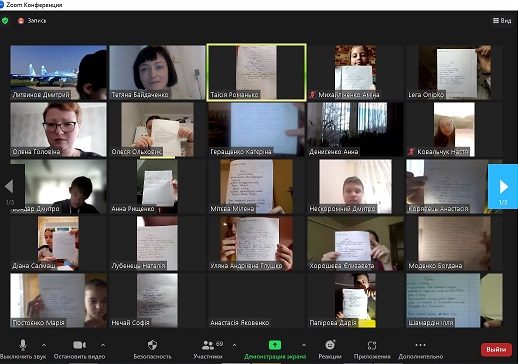Select video tile of Литвинов Дмитрий
Image resolution: width=518 pixels, height=364 pixels.
[58, 72]
